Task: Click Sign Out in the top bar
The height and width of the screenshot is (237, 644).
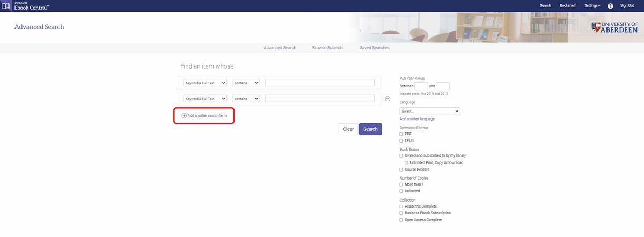Action: click(x=627, y=5)
